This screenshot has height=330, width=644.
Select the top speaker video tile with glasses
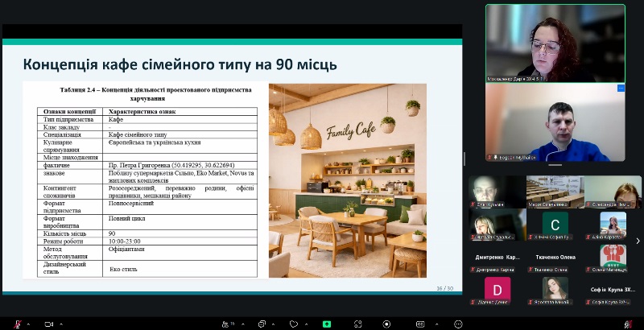coord(555,43)
